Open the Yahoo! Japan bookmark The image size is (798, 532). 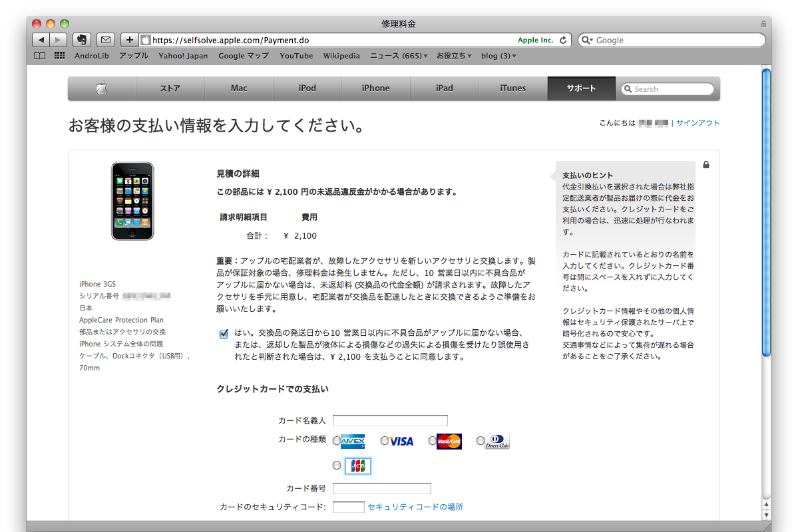(183, 56)
